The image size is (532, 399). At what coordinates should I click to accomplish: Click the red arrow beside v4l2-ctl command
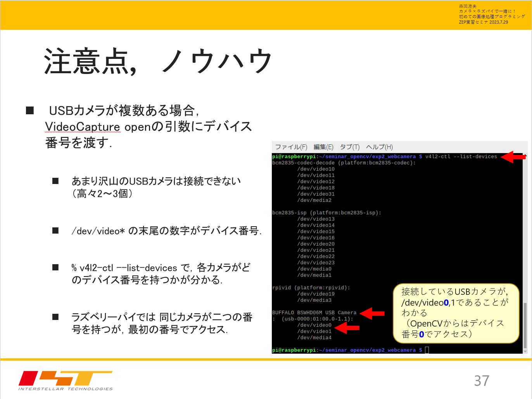pos(513,157)
